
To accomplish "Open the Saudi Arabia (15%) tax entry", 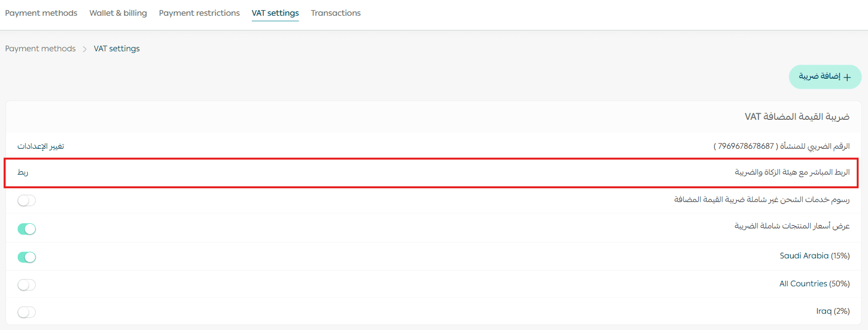I will point(814,256).
